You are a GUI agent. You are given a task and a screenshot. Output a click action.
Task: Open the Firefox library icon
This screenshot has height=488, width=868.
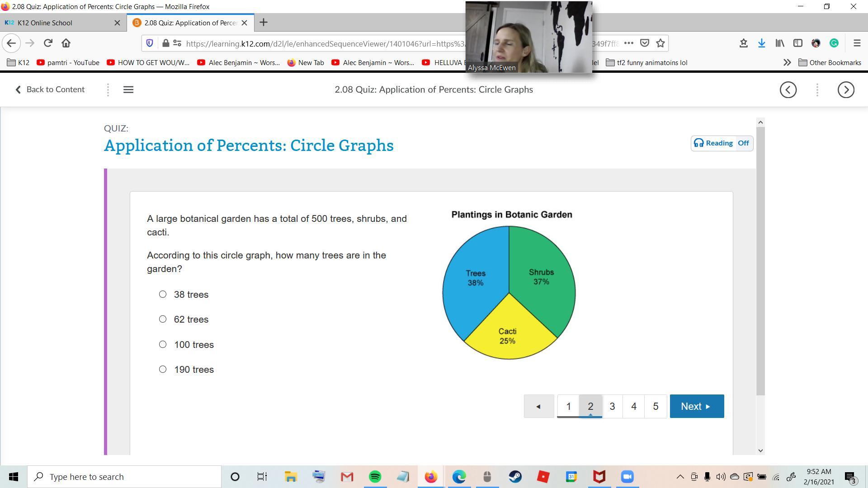point(780,43)
